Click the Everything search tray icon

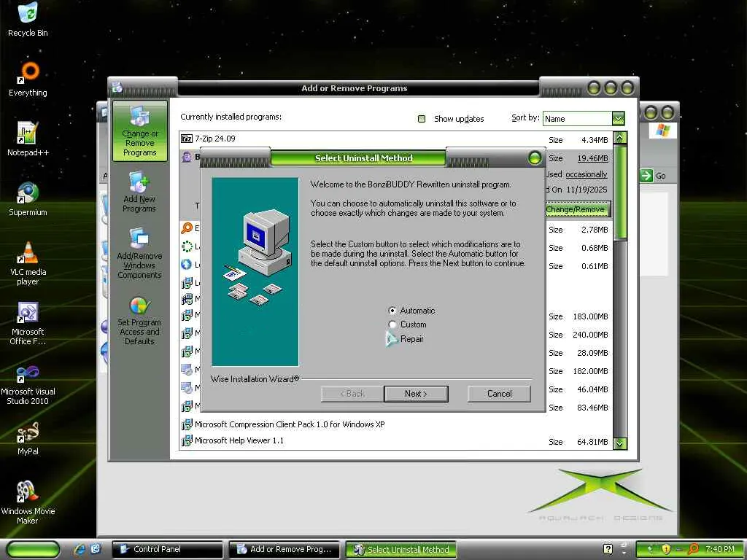[693, 549]
